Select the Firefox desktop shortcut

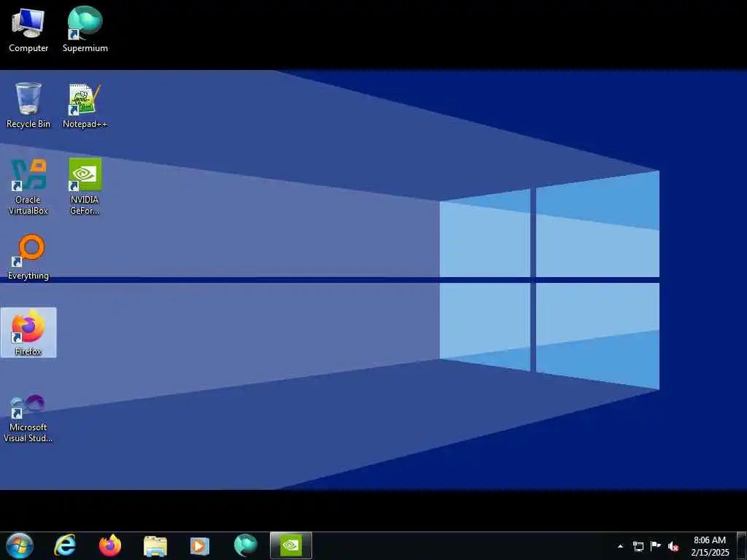click(28, 332)
